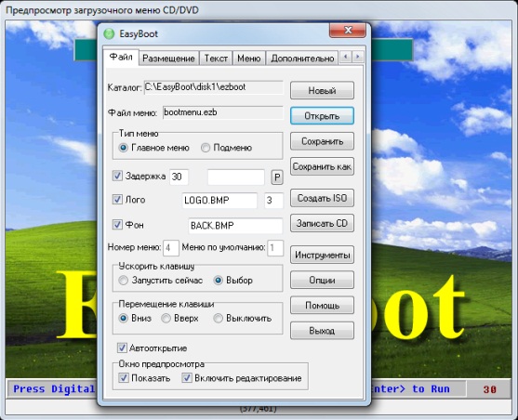Image resolution: width=518 pixels, height=420 pixels.
Task: Click the Сохранить button
Action: [322, 141]
